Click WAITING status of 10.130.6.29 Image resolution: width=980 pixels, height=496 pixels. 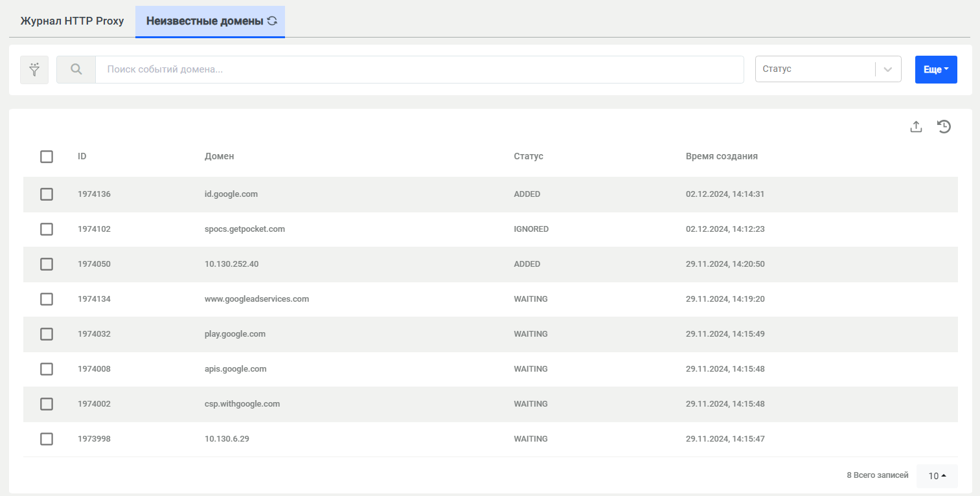(531, 439)
